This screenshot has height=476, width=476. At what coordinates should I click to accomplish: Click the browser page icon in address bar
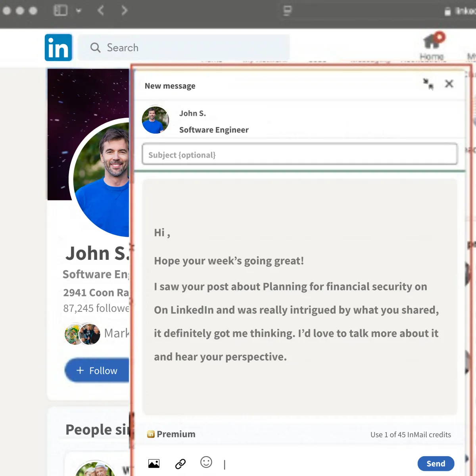288,10
